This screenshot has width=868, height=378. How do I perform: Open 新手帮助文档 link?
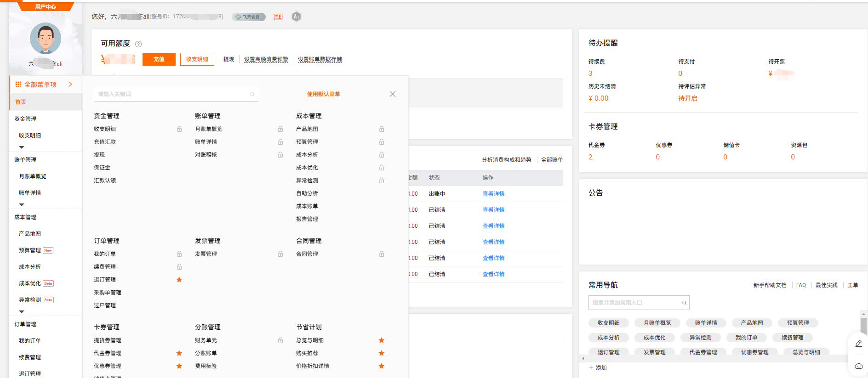[770, 285]
